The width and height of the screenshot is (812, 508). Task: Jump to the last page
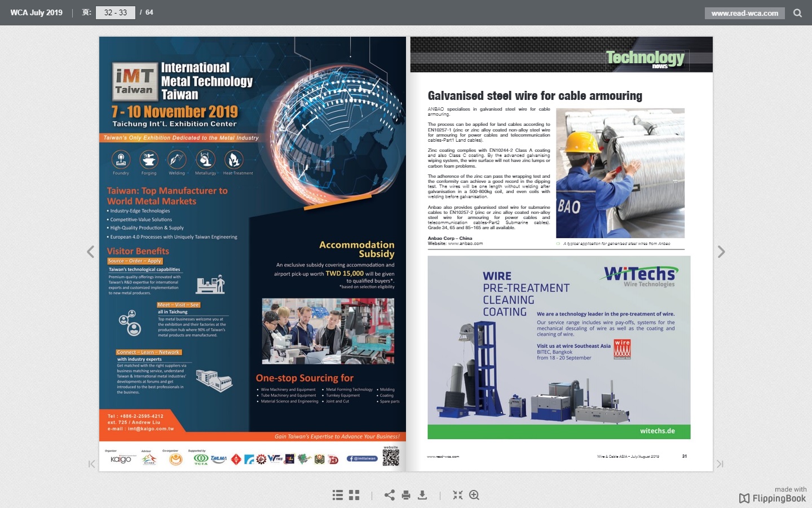click(720, 464)
